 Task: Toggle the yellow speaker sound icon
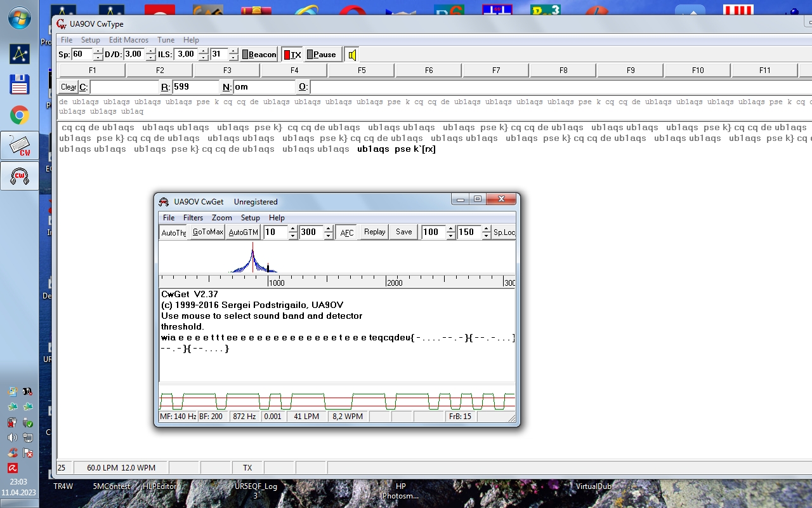(x=351, y=55)
